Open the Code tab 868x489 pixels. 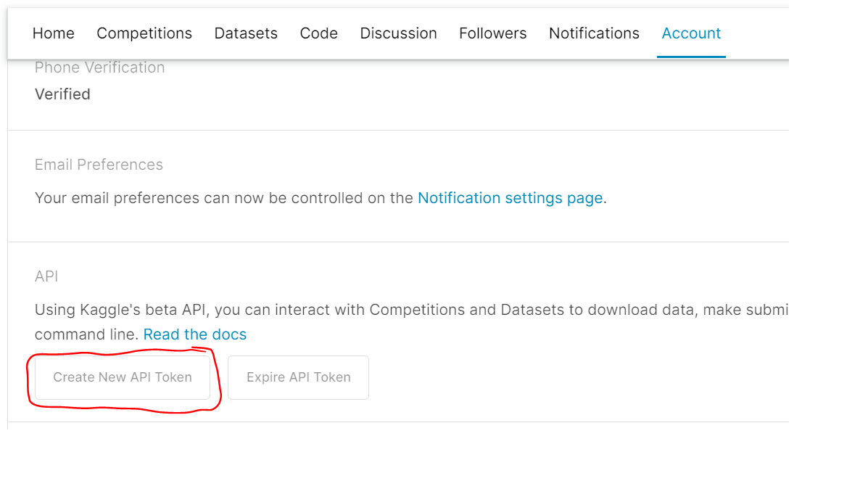click(x=318, y=33)
